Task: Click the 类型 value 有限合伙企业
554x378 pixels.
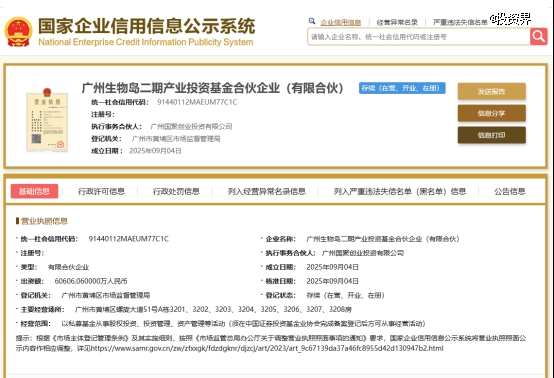Action: (69, 267)
